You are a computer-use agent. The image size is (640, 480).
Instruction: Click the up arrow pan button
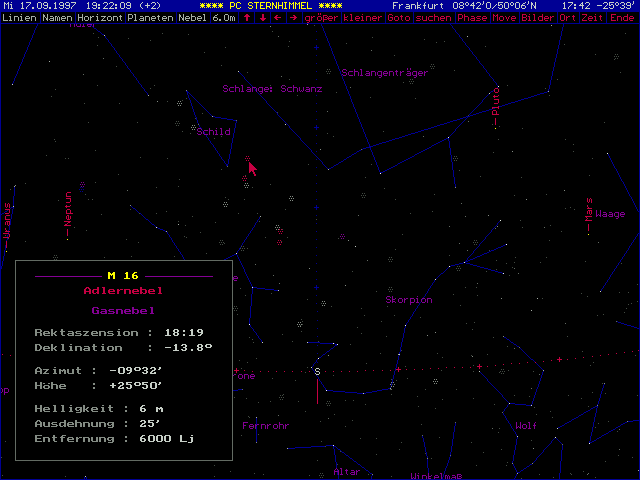coord(246,18)
